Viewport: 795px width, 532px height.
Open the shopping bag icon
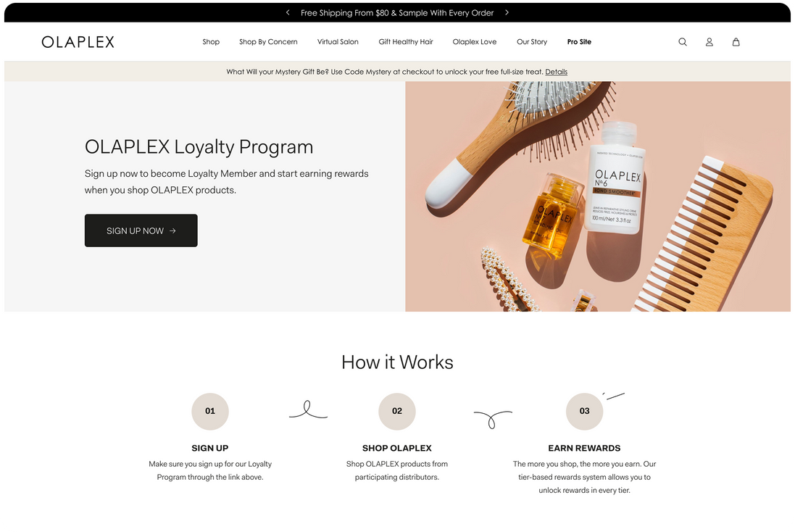pyautogui.click(x=736, y=42)
